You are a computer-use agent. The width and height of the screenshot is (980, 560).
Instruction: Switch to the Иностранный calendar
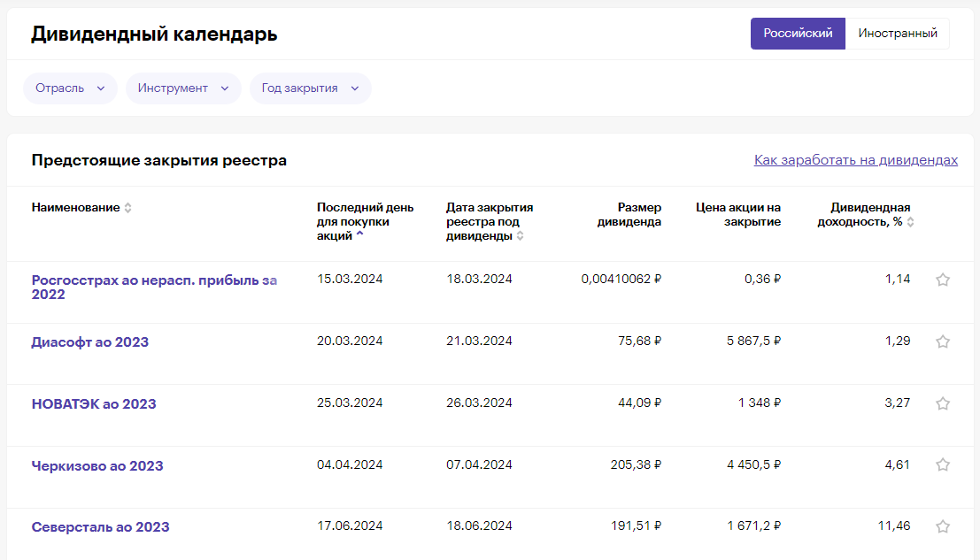898,33
